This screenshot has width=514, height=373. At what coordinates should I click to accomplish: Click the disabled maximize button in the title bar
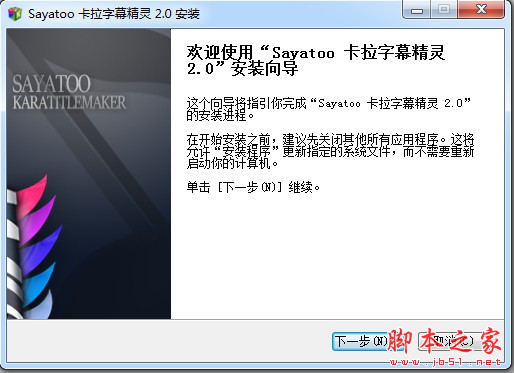point(444,9)
